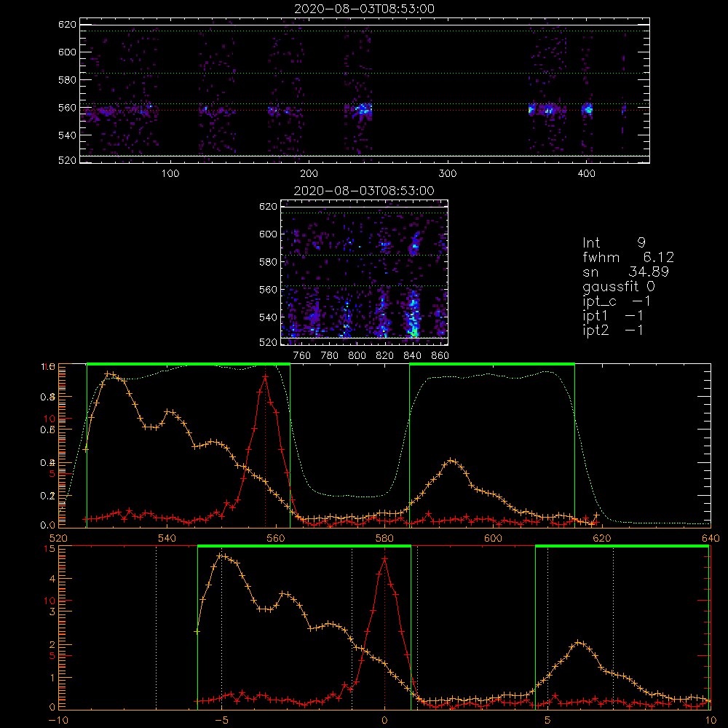This screenshot has height=728, width=728.
Task: Click x-axis label 820 on middle image
Action: tap(385, 356)
